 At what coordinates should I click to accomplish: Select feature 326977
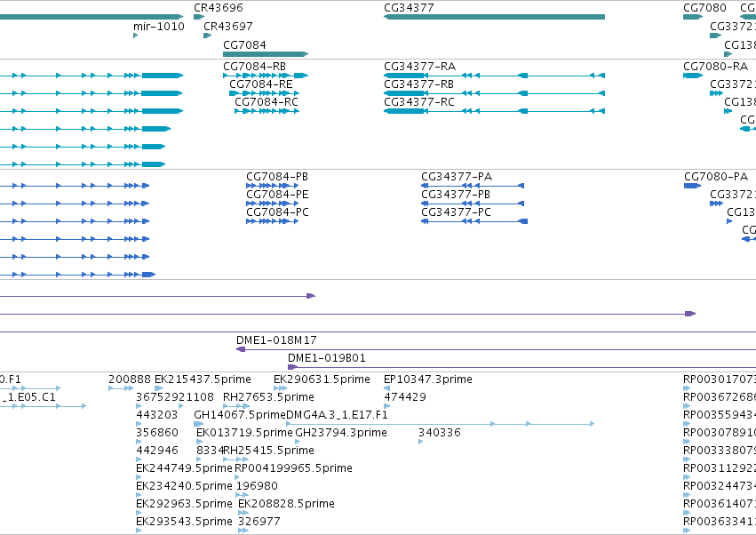259,522
